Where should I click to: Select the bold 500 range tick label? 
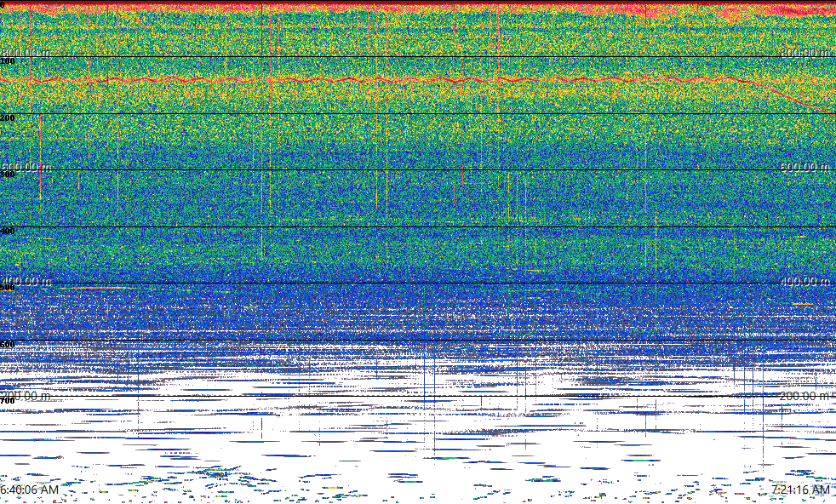(8, 288)
